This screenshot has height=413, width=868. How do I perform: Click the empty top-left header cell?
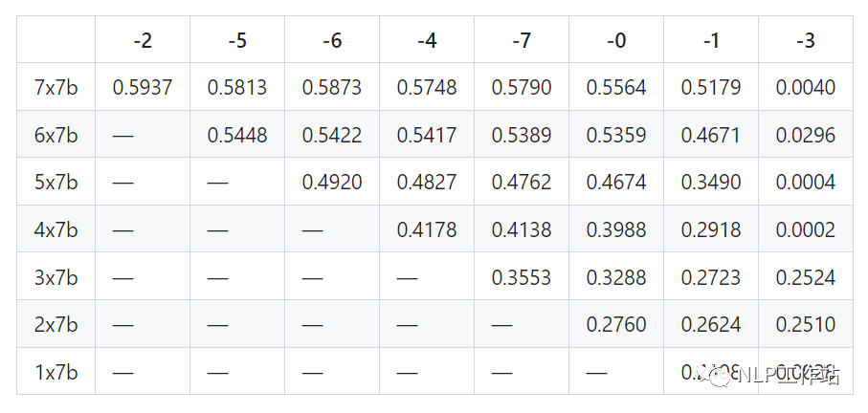point(56,40)
